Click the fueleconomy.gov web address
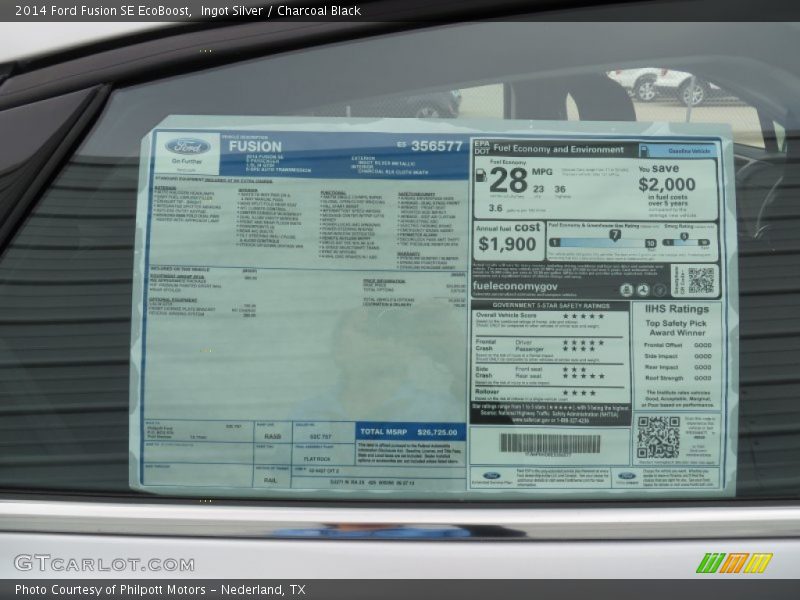Image resolution: width=800 pixels, height=600 pixels. 515,286
